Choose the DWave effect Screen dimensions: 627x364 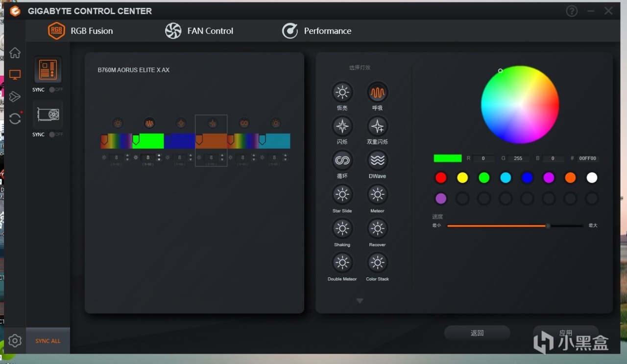(377, 160)
